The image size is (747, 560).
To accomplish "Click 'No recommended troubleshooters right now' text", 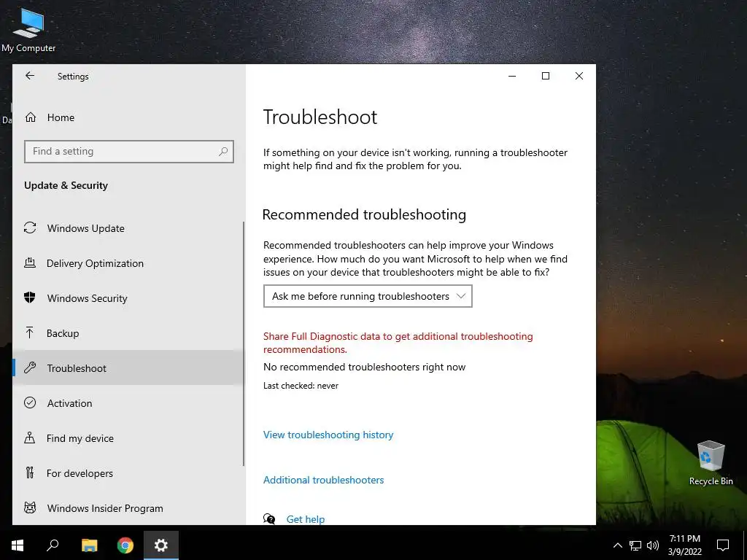I will tap(365, 367).
